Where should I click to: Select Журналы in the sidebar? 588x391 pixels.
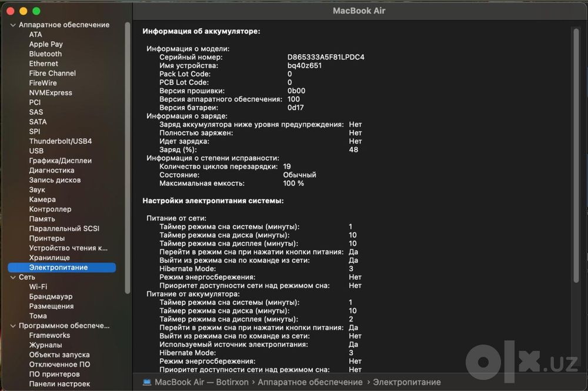click(x=46, y=345)
